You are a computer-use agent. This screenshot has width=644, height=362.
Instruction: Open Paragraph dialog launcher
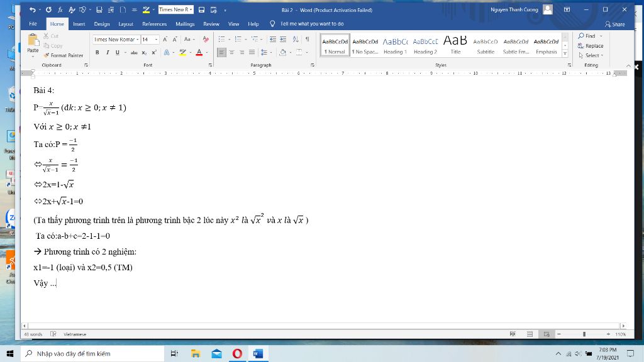313,65
